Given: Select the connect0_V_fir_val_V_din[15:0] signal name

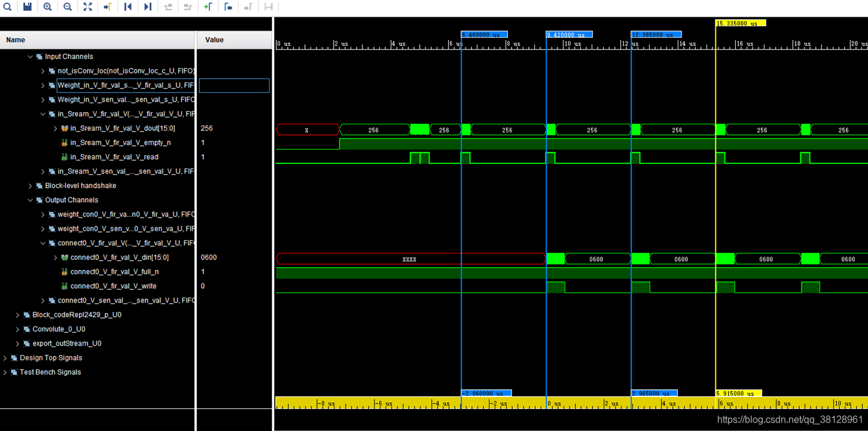Looking at the screenshot, I should [x=120, y=258].
